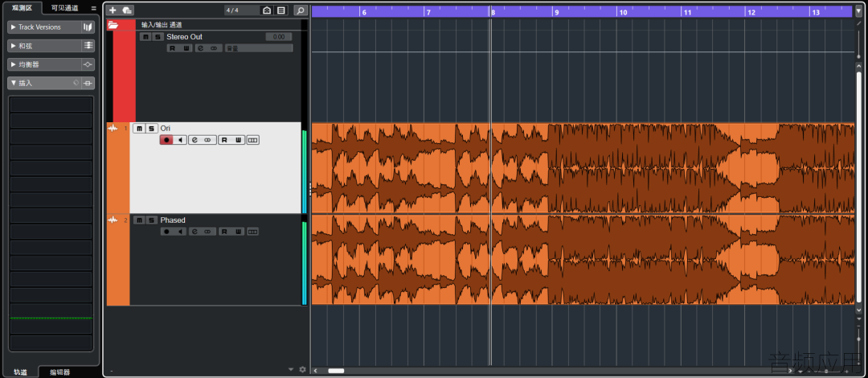
Task: Enable record on the Phased track
Action: 166,231
